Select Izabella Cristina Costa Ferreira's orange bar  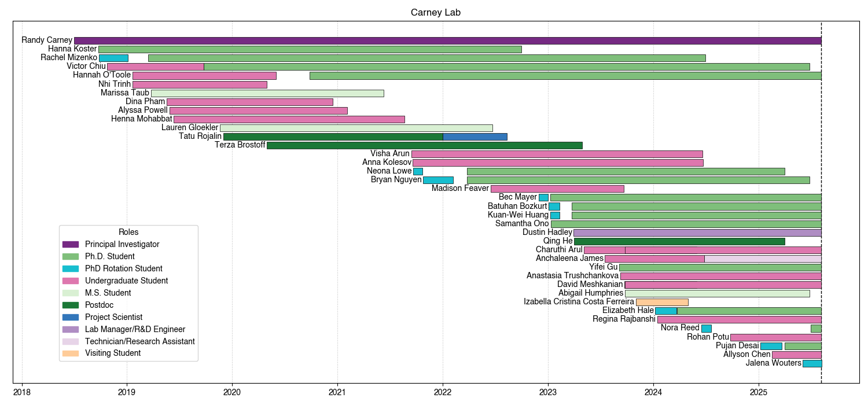662,302
